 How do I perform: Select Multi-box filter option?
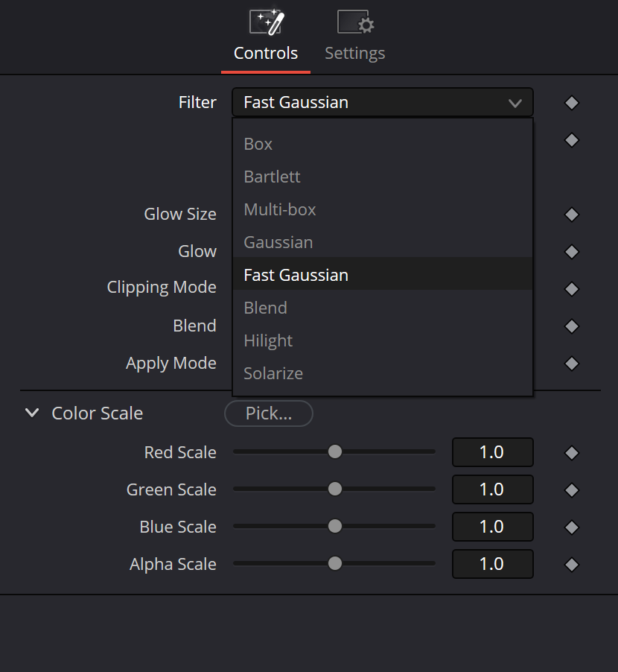point(383,209)
